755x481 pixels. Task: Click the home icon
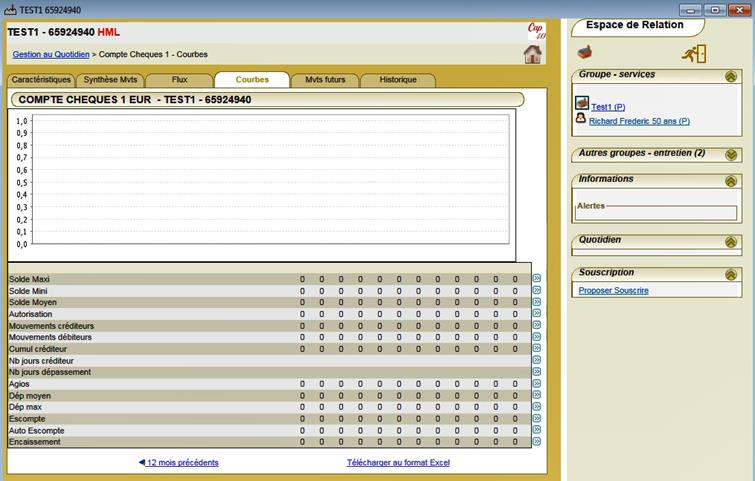[x=532, y=54]
